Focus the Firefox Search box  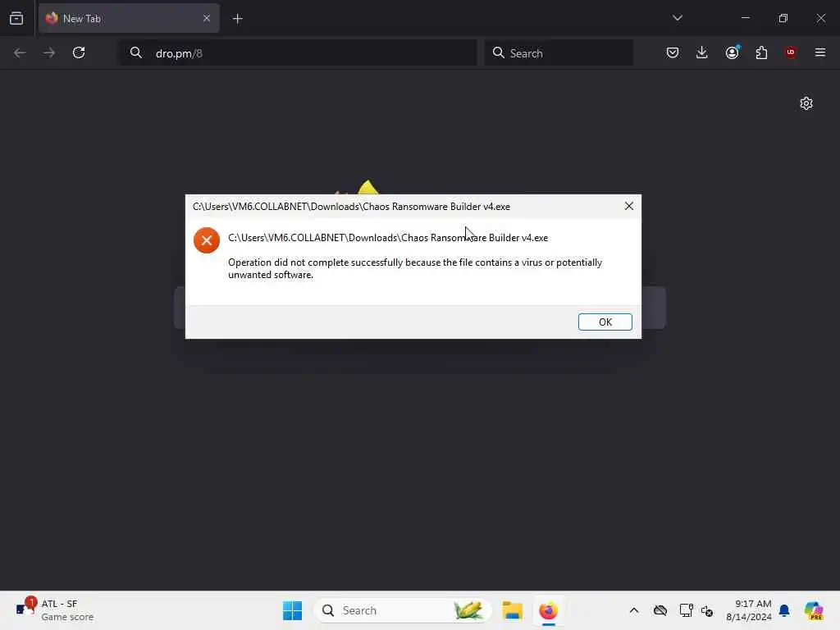click(559, 53)
